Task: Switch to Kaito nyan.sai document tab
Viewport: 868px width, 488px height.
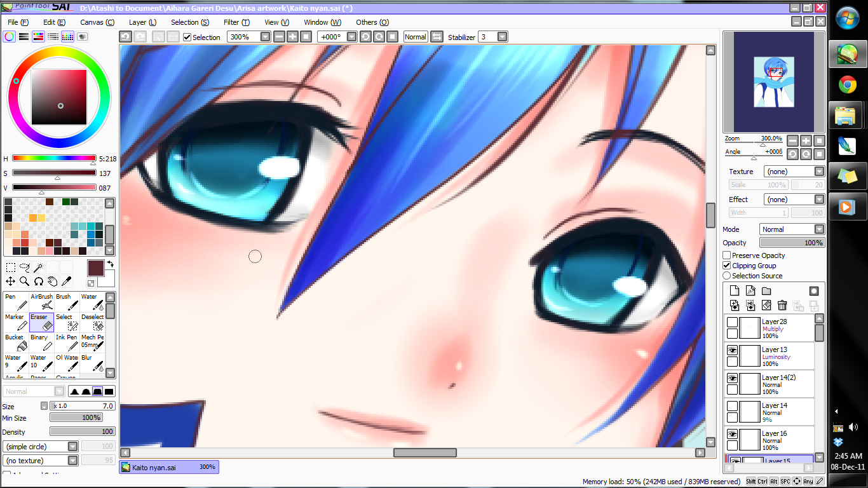Action: [x=169, y=467]
